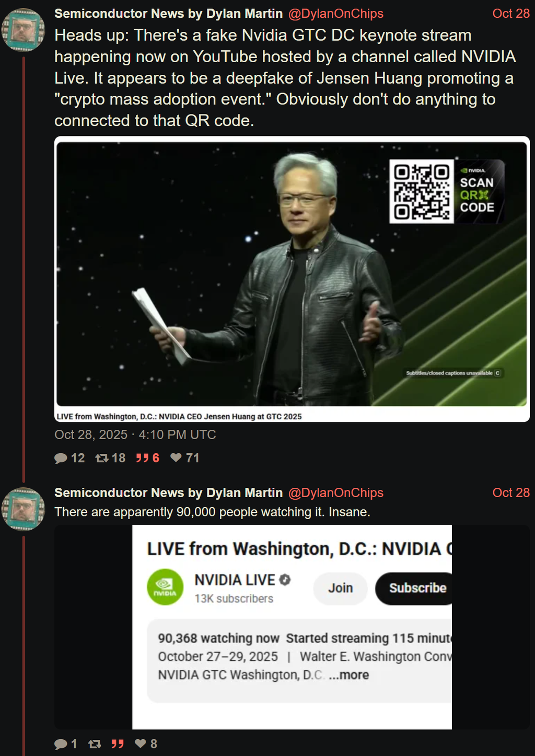This screenshot has width=535, height=756.
Task: Click the reply icon on first post
Action: [x=61, y=458]
